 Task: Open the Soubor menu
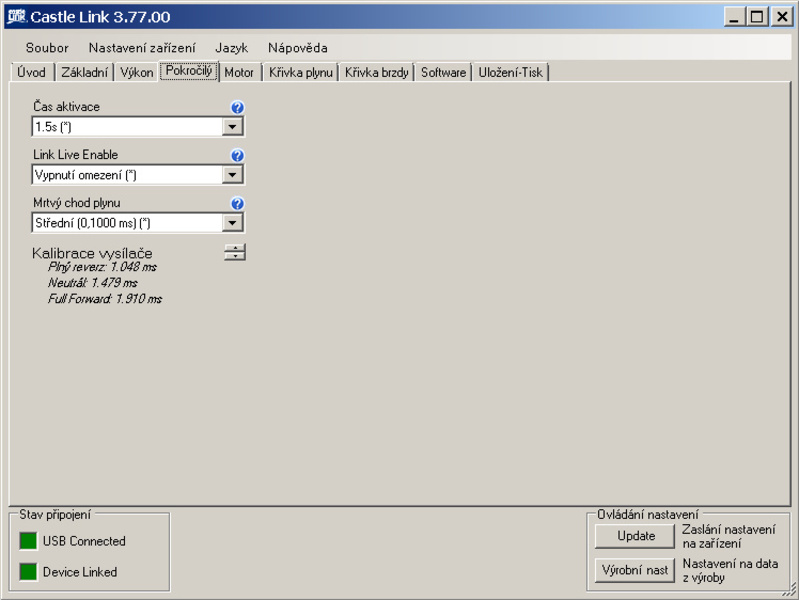tap(47, 48)
